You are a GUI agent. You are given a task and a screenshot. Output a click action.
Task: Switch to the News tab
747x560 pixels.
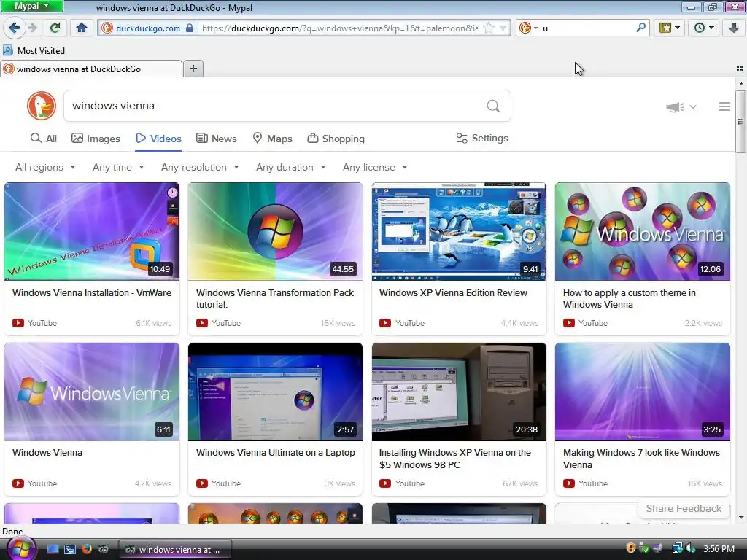coord(217,139)
